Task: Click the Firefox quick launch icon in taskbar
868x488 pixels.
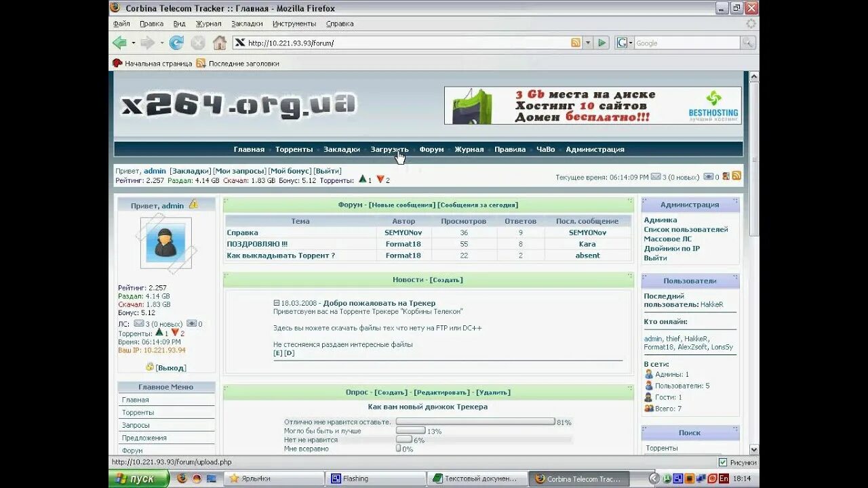Action: pyautogui.click(x=182, y=479)
